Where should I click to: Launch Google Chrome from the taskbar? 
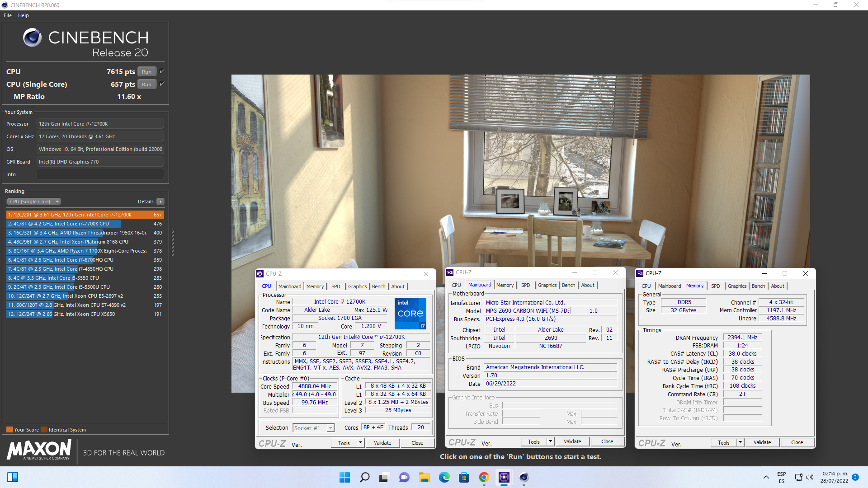484,477
